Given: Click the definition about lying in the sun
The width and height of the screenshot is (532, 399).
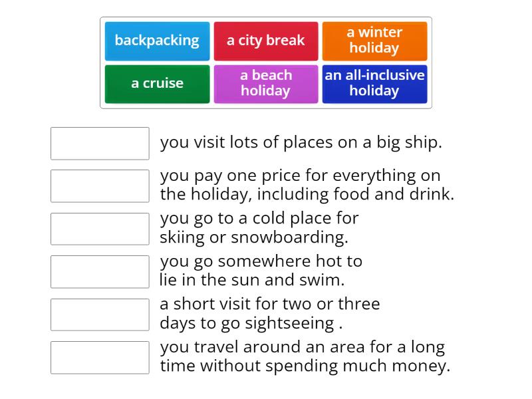Looking at the screenshot, I should coord(261,271).
